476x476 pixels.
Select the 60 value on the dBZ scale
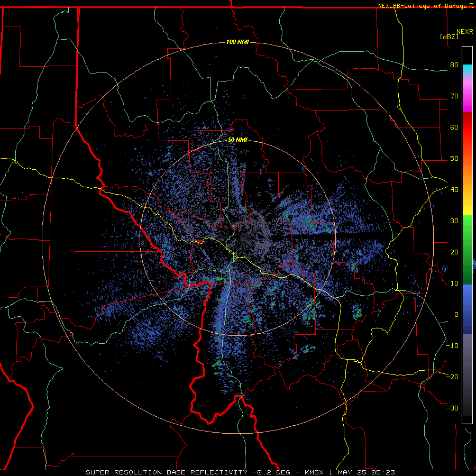[454, 127]
